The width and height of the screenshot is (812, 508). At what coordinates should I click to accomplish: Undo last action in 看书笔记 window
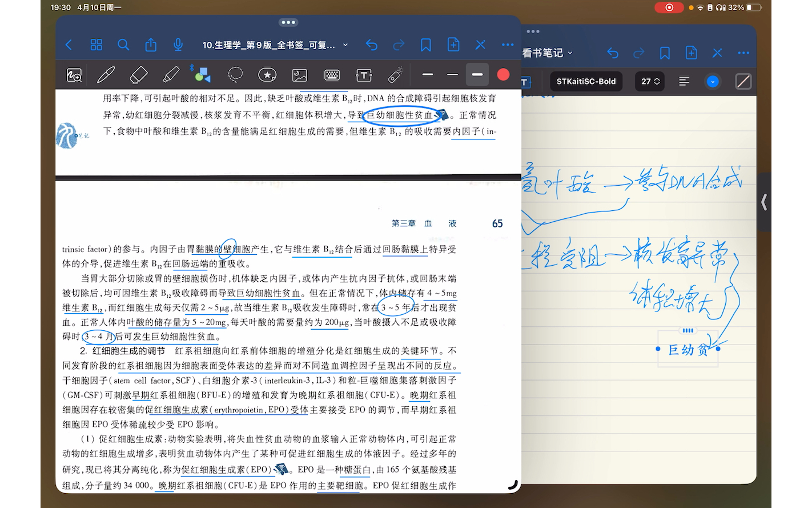(613, 53)
